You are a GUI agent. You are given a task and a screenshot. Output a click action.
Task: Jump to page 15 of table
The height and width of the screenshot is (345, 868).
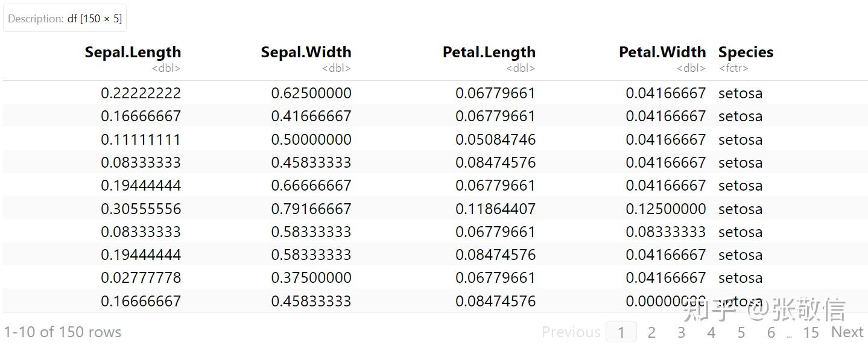(811, 332)
